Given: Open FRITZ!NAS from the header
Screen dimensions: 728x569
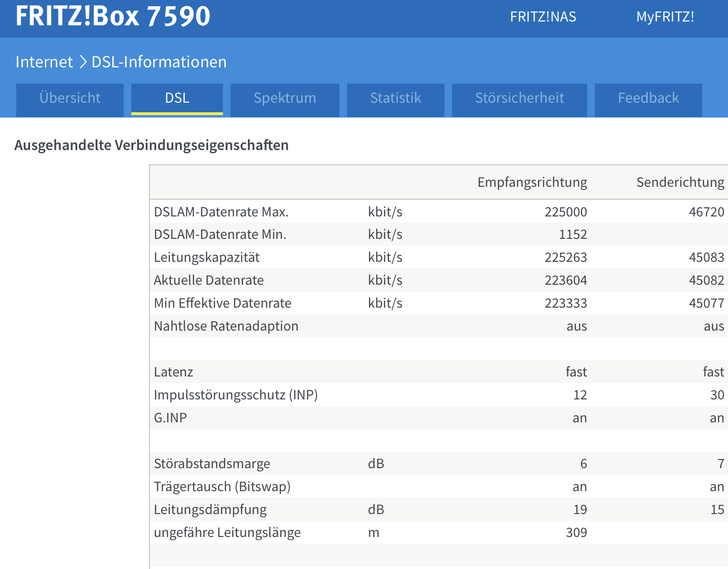Looking at the screenshot, I should coord(543,17).
